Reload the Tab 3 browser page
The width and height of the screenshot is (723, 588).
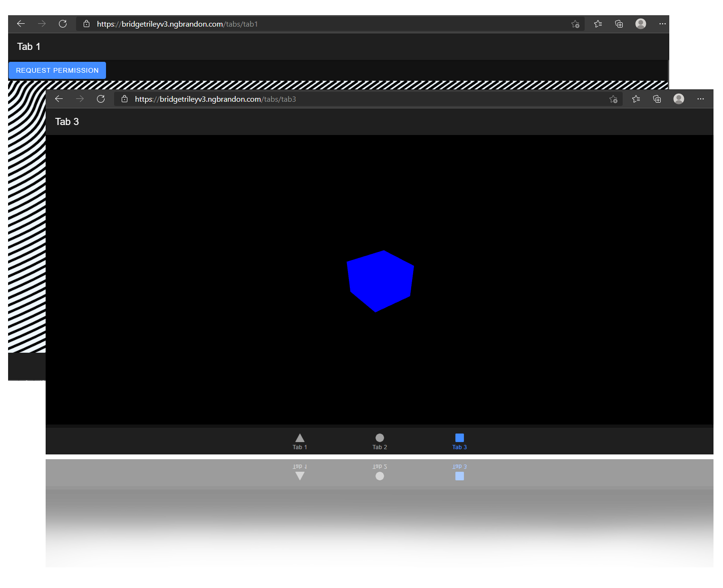(x=101, y=99)
